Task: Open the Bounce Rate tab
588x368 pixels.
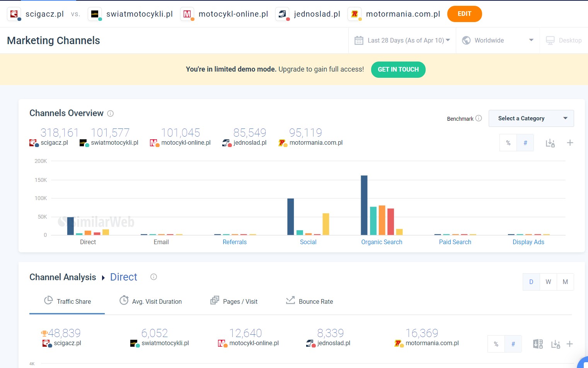Action: pyautogui.click(x=309, y=301)
